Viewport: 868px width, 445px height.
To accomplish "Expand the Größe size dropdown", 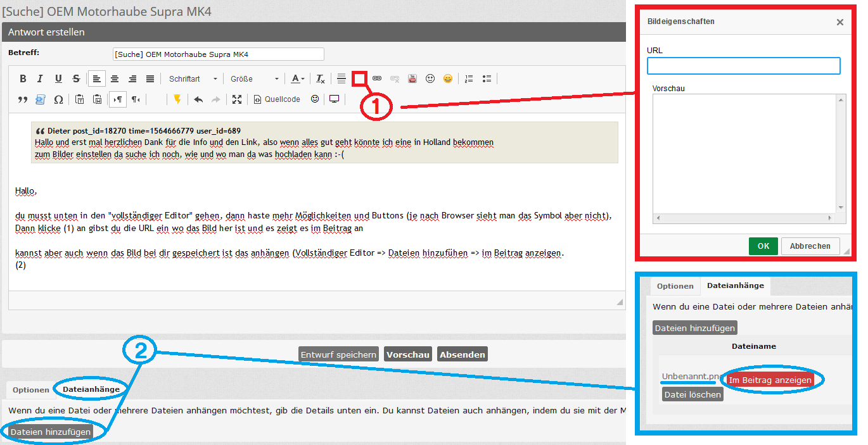I will point(254,79).
